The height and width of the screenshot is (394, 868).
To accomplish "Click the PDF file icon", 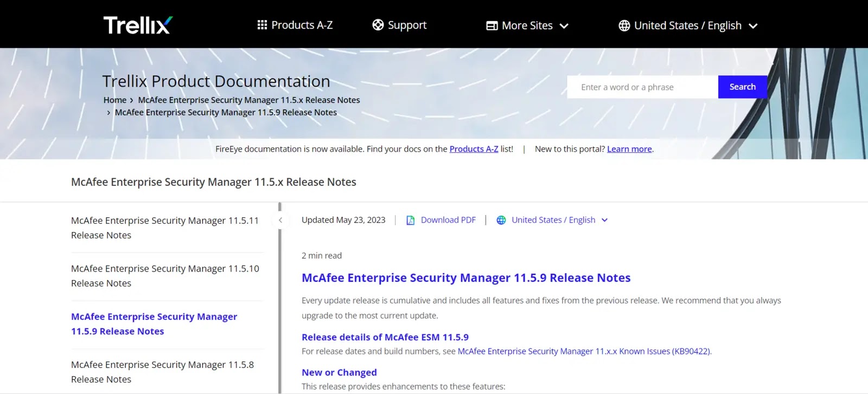I will point(411,220).
